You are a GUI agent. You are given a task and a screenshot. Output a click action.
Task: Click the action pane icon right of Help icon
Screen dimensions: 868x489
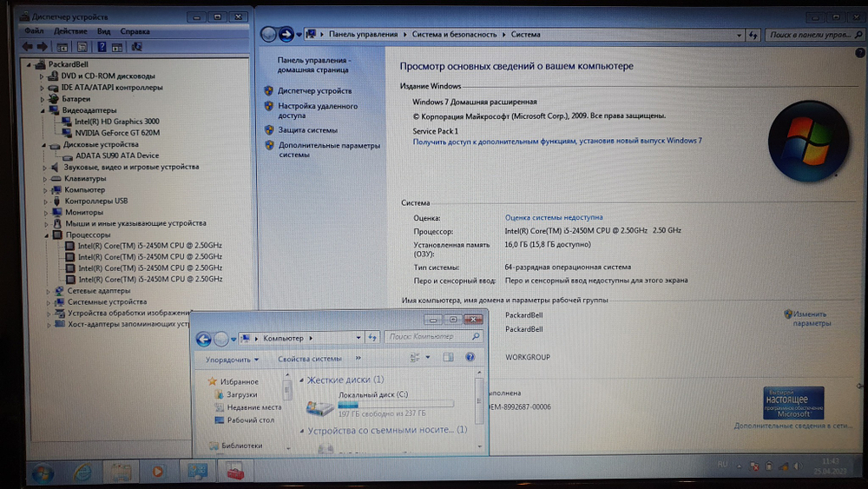click(117, 47)
